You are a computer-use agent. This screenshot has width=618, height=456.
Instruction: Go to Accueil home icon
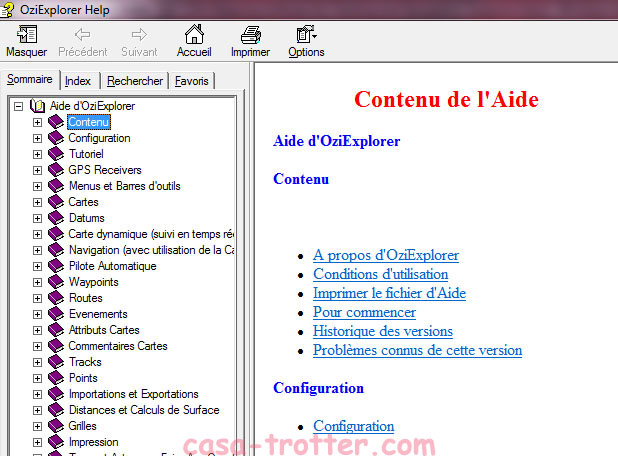pos(194,34)
